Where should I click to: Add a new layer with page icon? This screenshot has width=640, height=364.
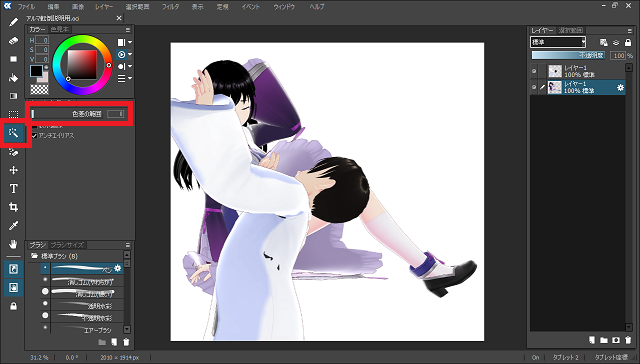point(592,340)
